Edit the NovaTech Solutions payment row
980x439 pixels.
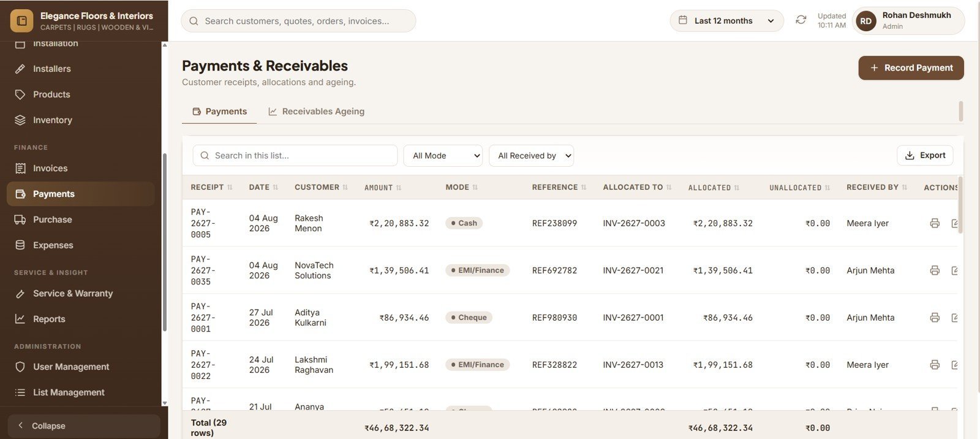[x=955, y=270]
